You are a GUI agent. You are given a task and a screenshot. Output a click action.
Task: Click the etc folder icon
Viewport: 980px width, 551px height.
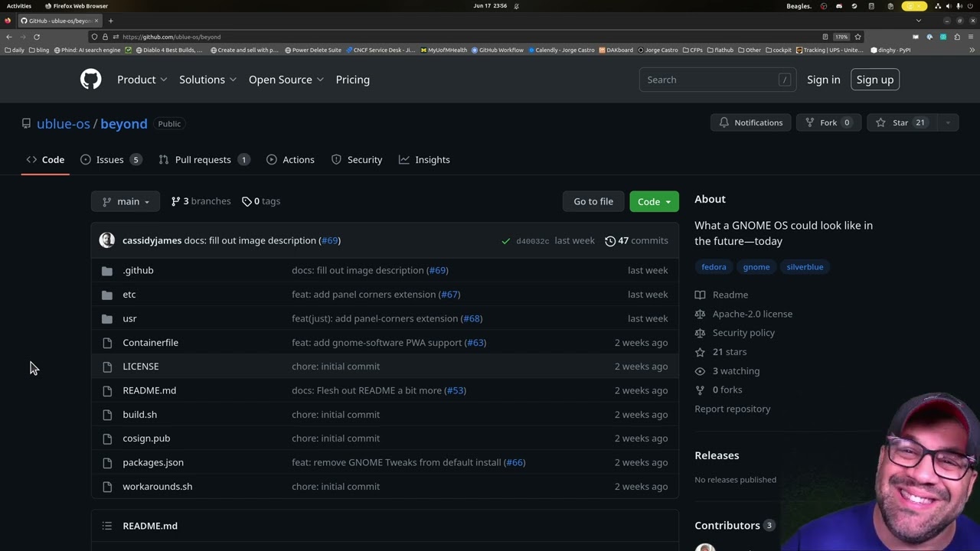click(x=107, y=295)
